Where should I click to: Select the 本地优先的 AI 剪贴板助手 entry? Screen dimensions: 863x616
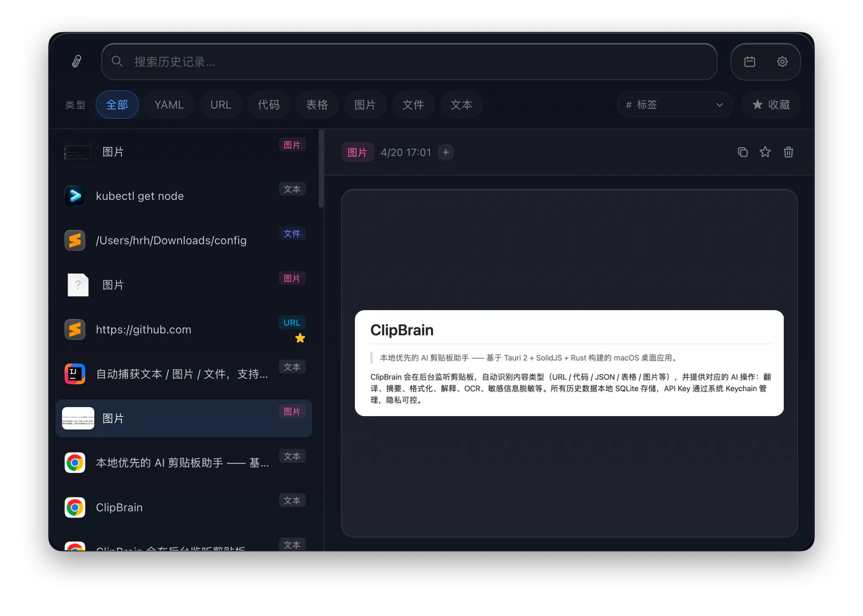(184, 463)
